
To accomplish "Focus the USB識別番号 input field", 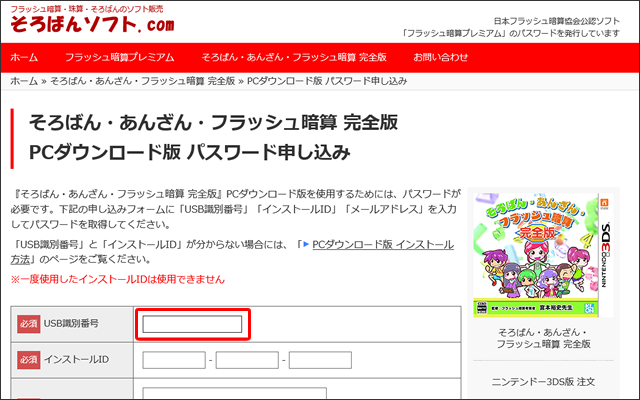I will [192, 324].
